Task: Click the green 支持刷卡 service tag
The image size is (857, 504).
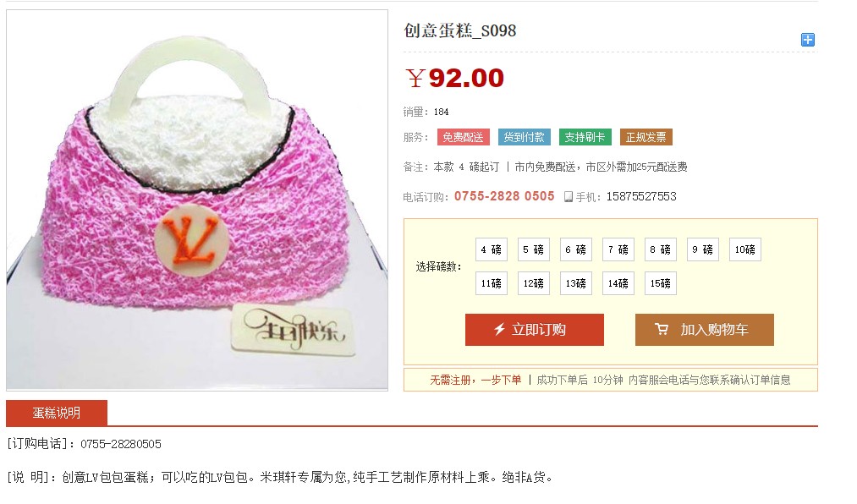Action: coord(585,137)
